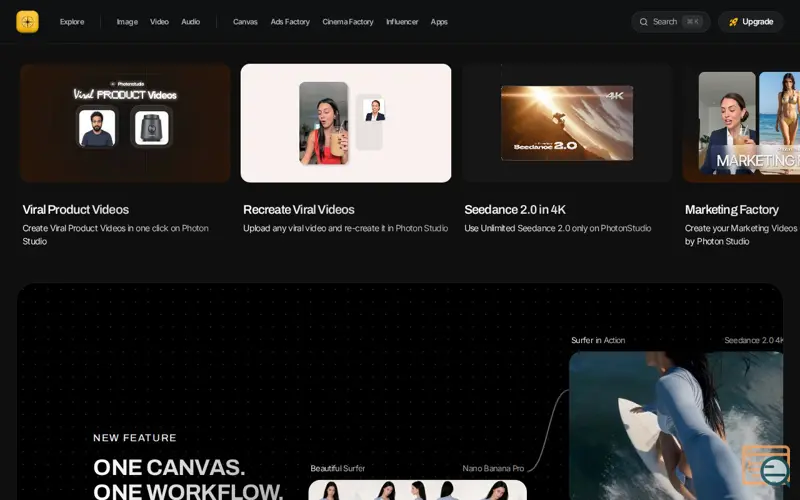The image size is (800, 500).
Task: Open the Influencer section
Action: pos(402,22)
